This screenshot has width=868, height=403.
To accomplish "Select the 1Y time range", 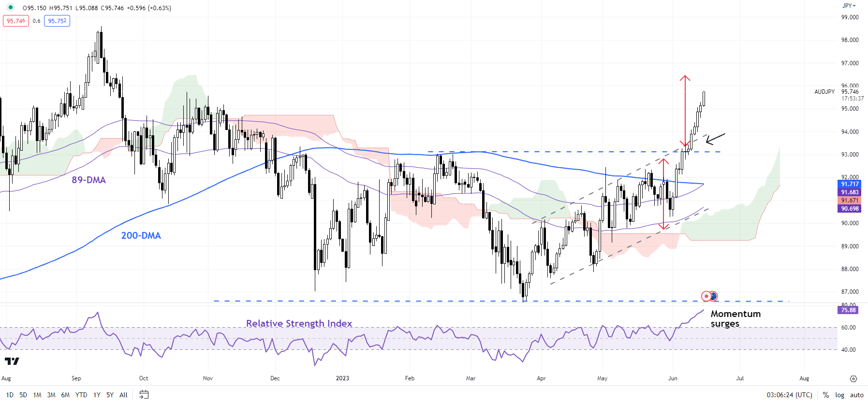I will tap(97, 395).
